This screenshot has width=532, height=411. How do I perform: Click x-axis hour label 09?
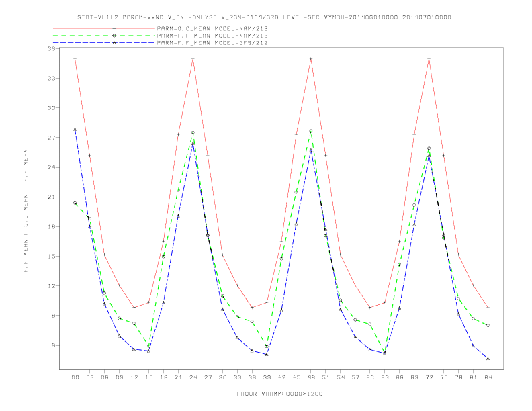(x=120, y=377)
